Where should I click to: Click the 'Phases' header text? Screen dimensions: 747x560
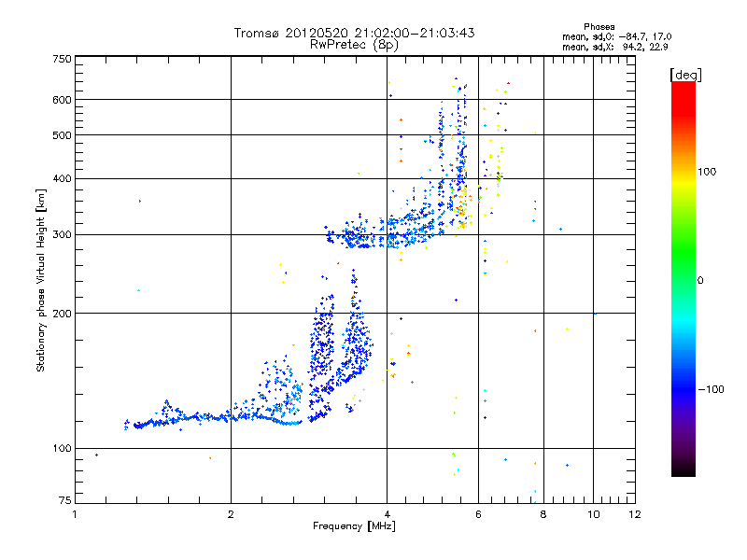pos(599,27)
